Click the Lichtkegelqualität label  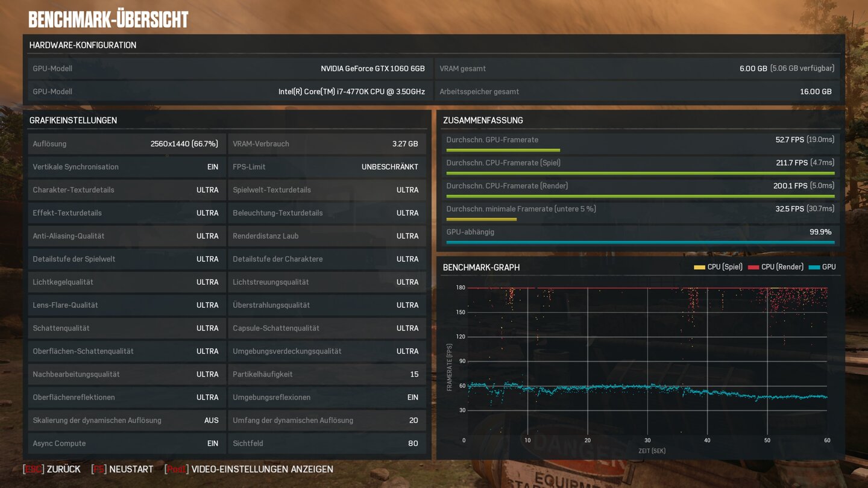coord(63,282)
